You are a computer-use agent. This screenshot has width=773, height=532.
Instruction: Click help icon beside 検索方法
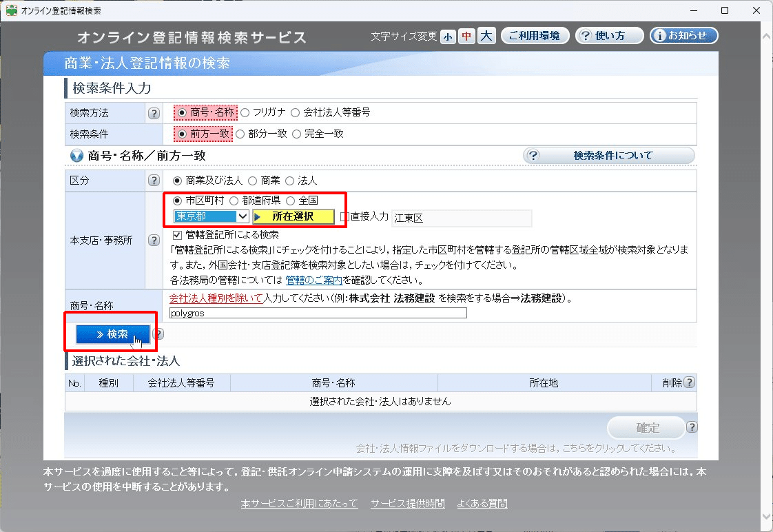(154, 114)
